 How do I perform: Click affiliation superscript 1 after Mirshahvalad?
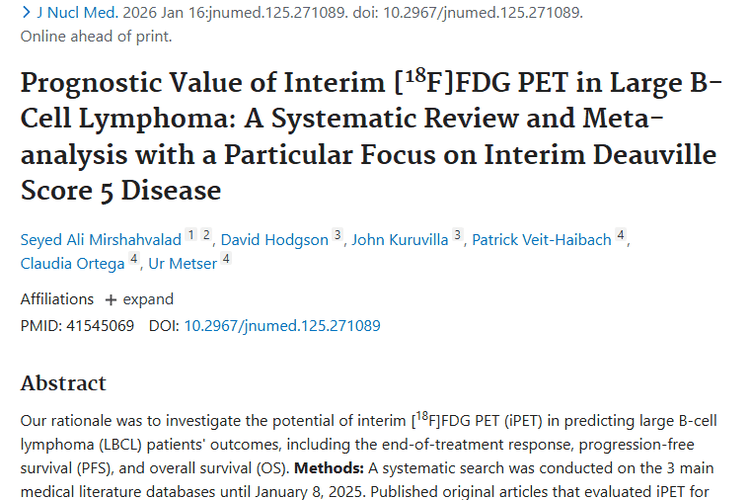pos(191,236)
